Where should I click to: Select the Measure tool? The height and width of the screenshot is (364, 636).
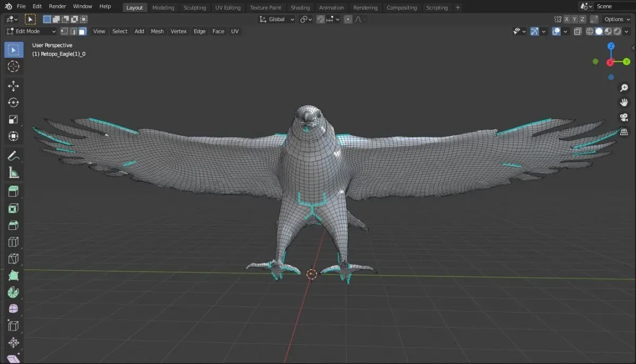point(14,172)
